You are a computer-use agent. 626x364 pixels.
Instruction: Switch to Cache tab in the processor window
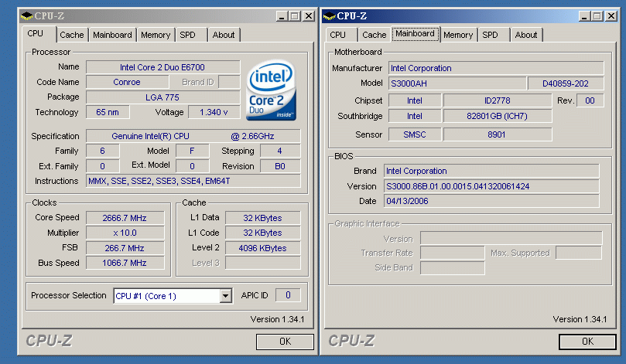pos(72,35)
